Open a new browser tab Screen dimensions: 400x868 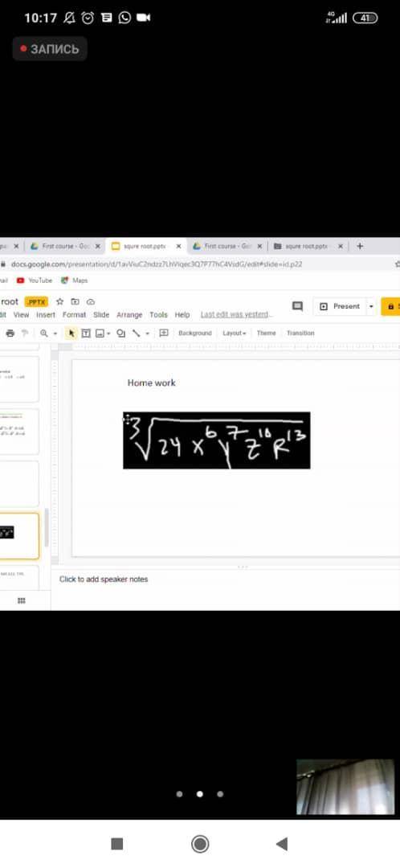(360, 246)
